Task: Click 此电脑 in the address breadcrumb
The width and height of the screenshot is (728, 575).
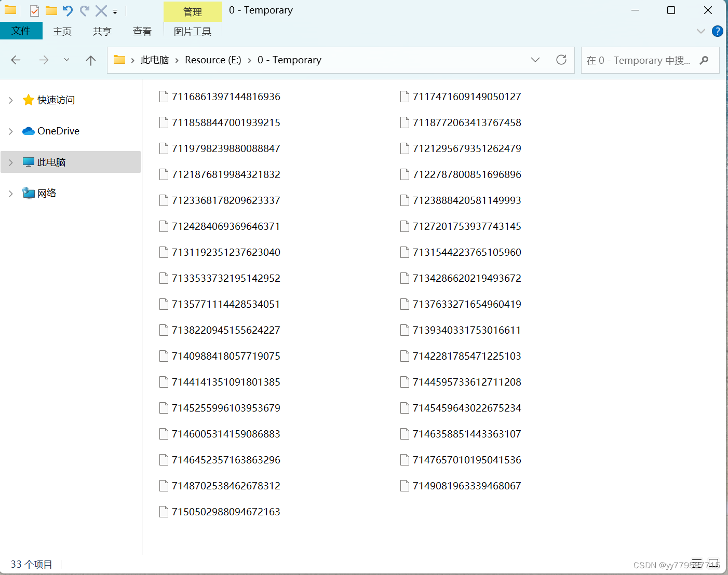Action: click(155, 60)
